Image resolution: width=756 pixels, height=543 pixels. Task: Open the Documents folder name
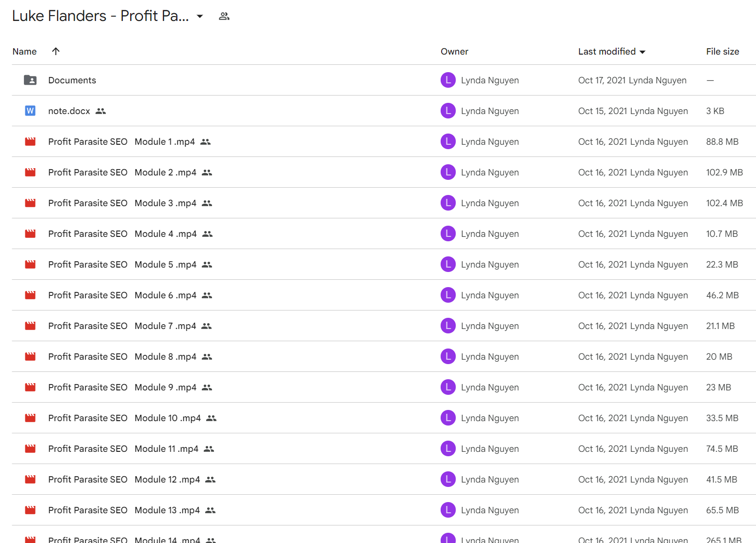click(x=72, y=80)
